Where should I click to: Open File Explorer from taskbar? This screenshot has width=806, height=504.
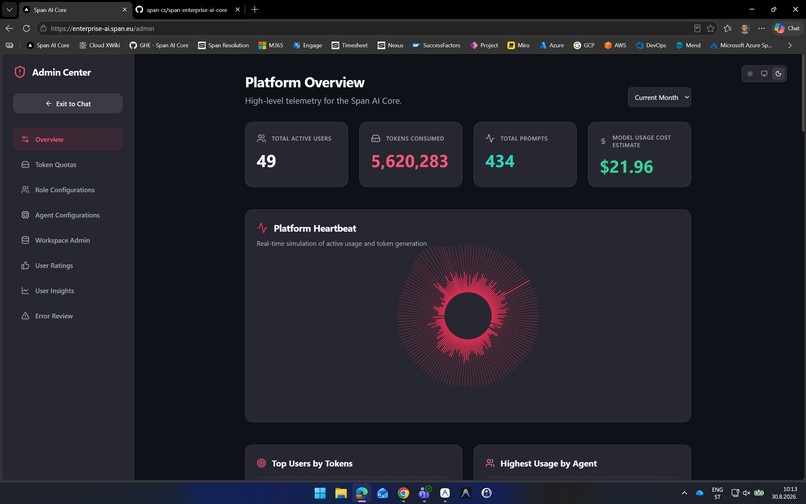pos(341,493)
